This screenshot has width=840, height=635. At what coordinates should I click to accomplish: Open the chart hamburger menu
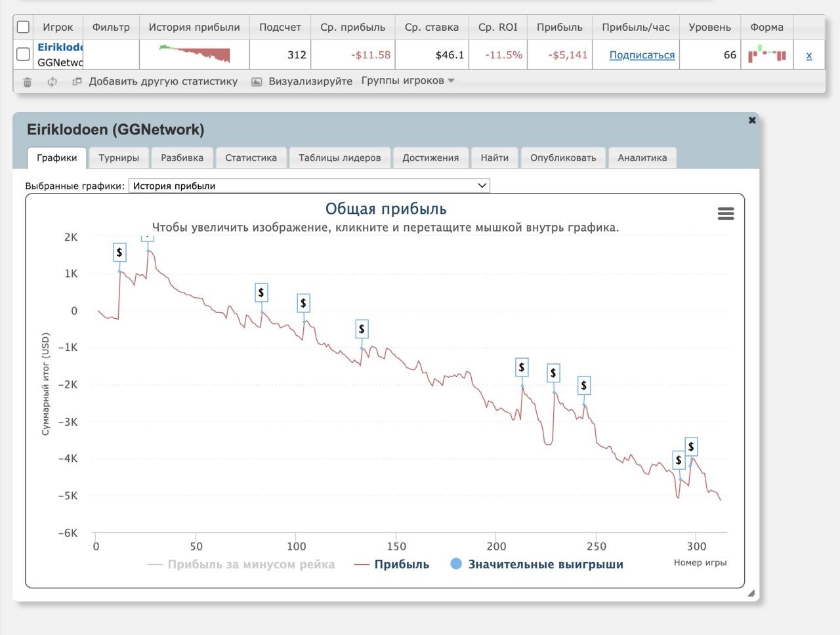point(725,214)
